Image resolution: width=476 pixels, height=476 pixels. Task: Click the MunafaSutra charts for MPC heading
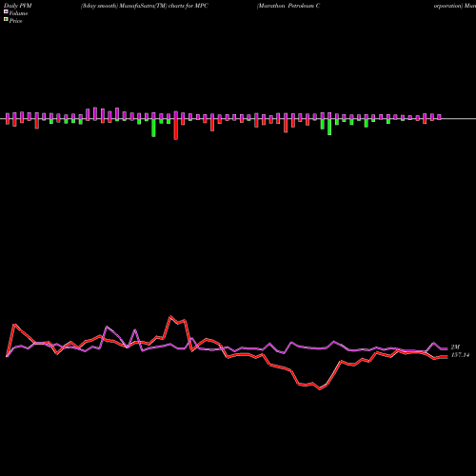click(145, 6)
